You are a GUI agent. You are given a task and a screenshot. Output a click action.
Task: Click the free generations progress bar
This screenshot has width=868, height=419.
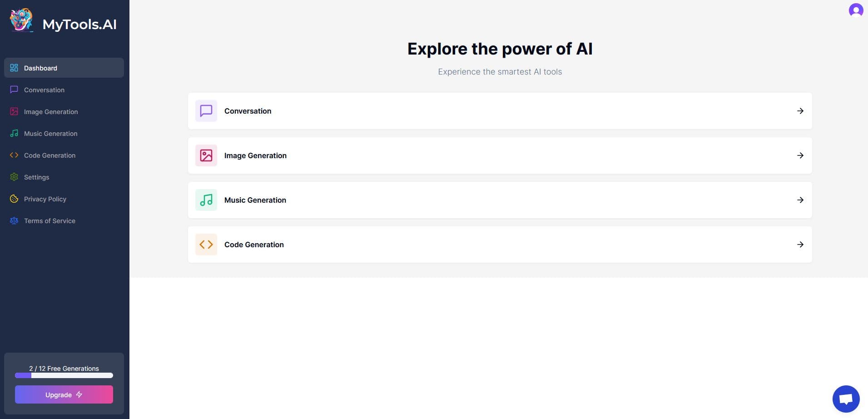(x=64, y=375)
